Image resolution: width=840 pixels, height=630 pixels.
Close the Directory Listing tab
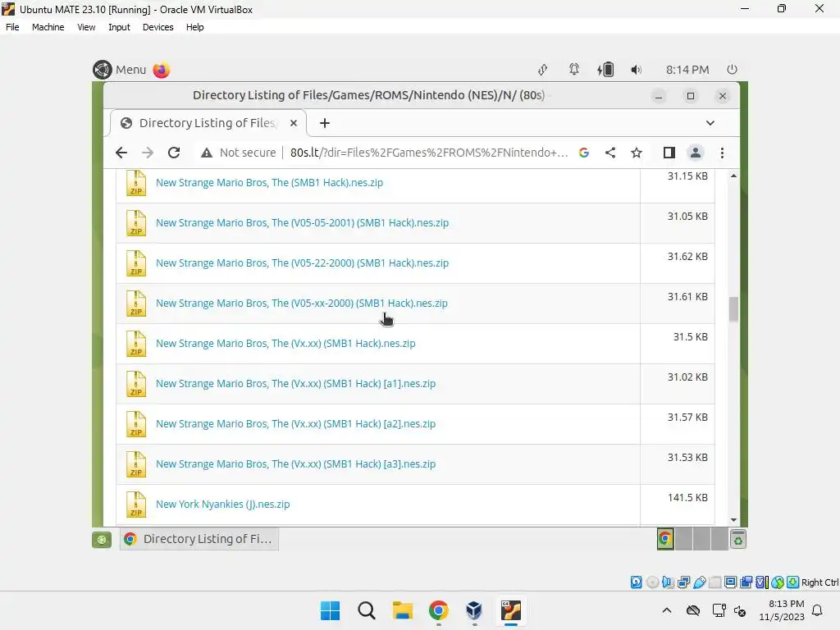pos(294,123)
